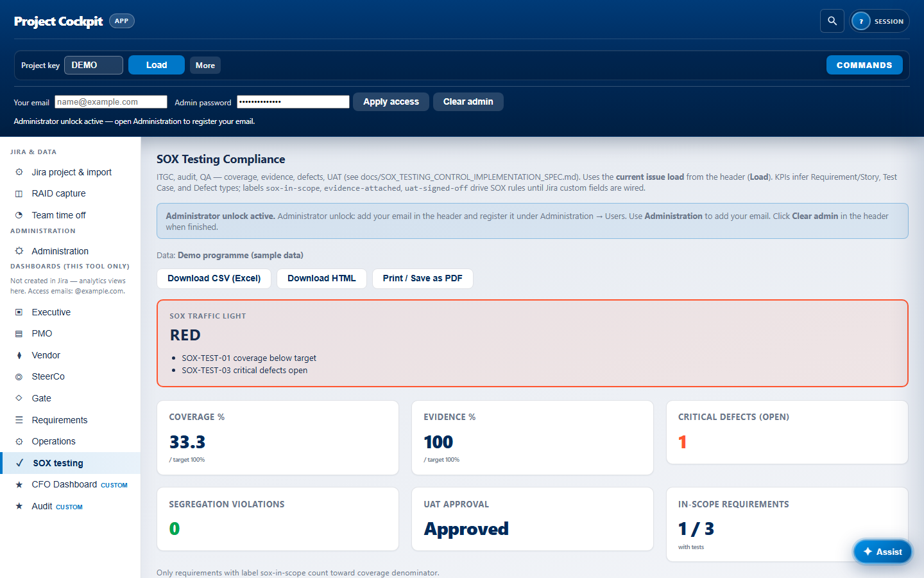924x578 pixels.
Task: Click the APP badge next to title
Action: 121,21
